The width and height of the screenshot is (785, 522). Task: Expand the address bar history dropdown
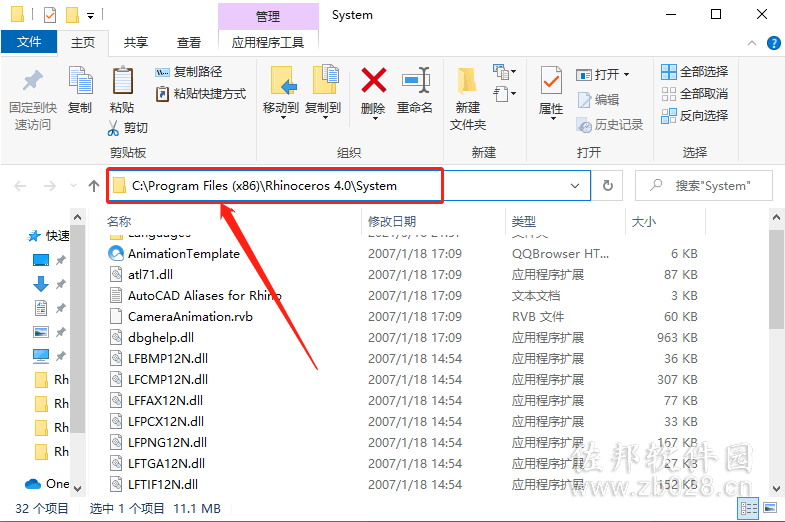575,186
